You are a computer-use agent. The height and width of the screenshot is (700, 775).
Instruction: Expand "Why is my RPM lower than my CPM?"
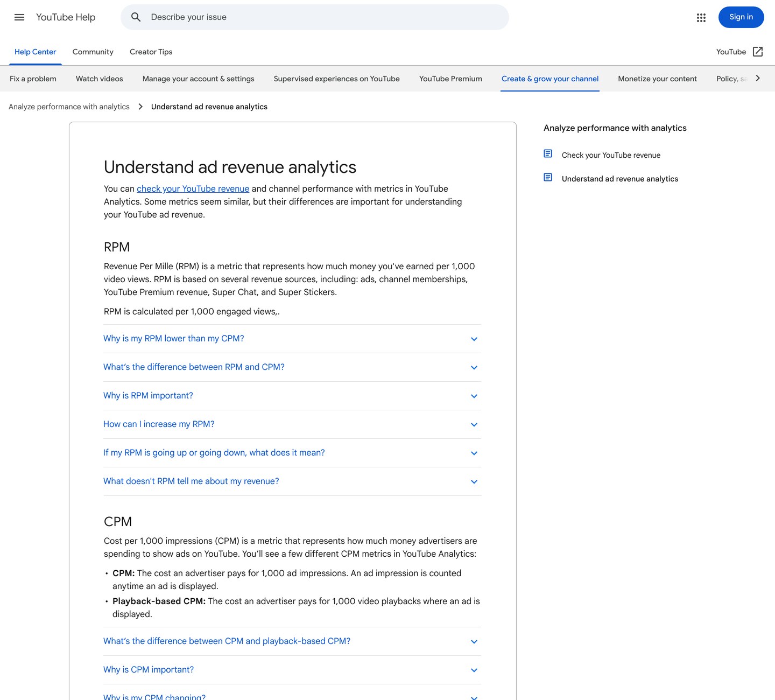[292, 339]
